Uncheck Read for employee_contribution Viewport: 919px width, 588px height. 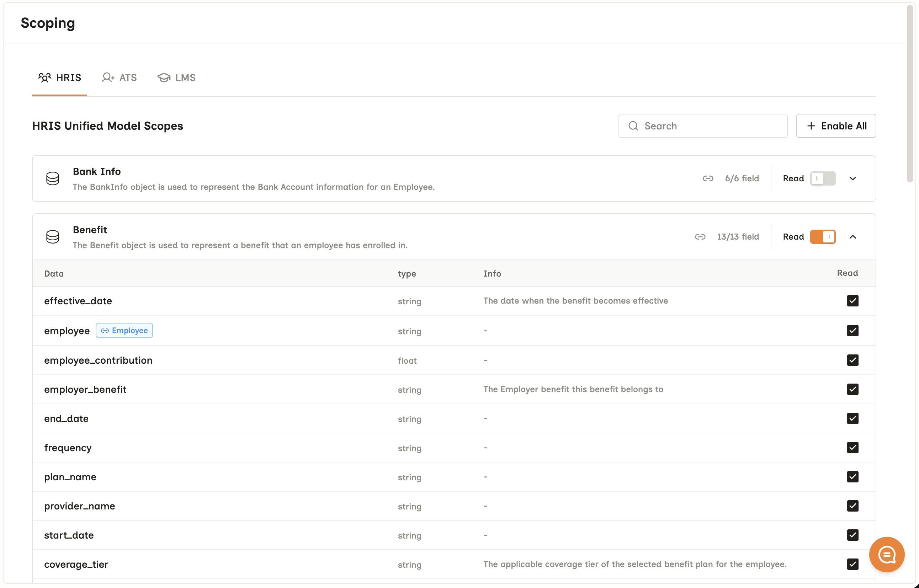click(x=852, y=360)
